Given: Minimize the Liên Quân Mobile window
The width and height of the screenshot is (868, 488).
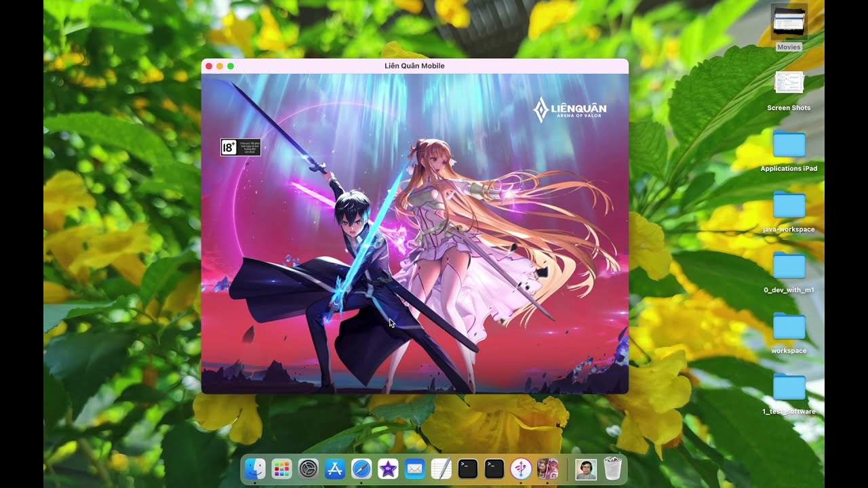Looking at the screenshot, I should pos(220,66).
